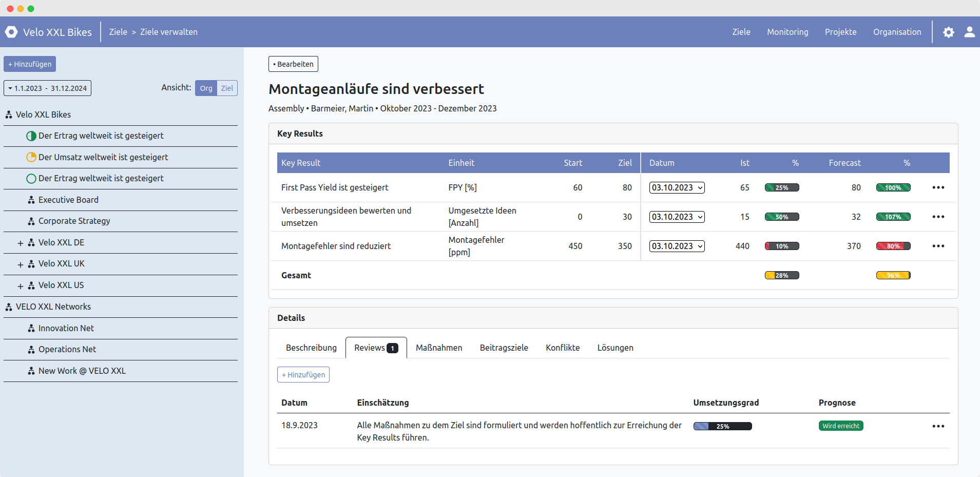Click org icon beside Executive Board
Image resolution: width=980 pixels, height=477 pixels.
click(31, 200)
